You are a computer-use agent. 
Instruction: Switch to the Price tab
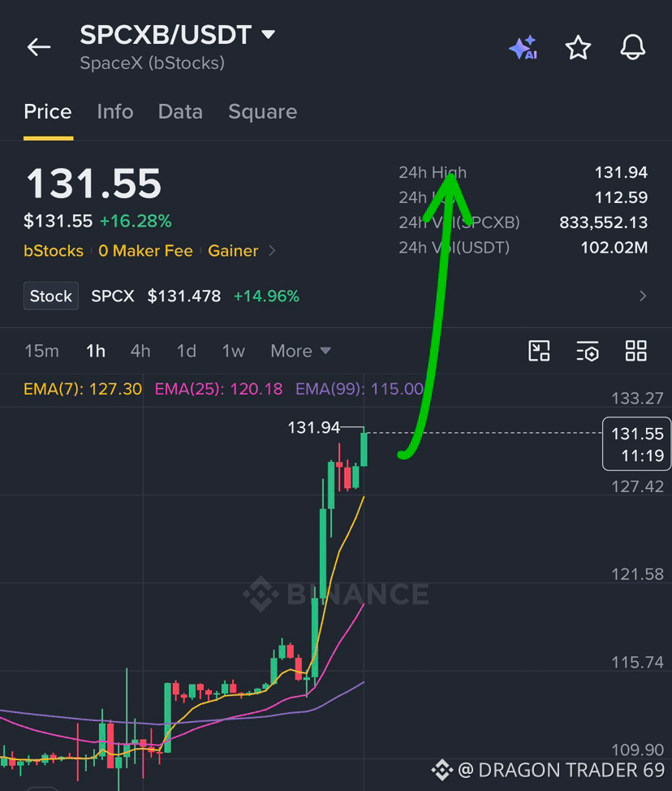[48, 111]
